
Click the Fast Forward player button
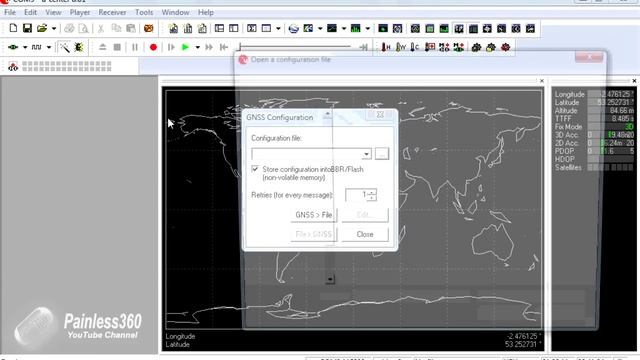tap(209, 47)
